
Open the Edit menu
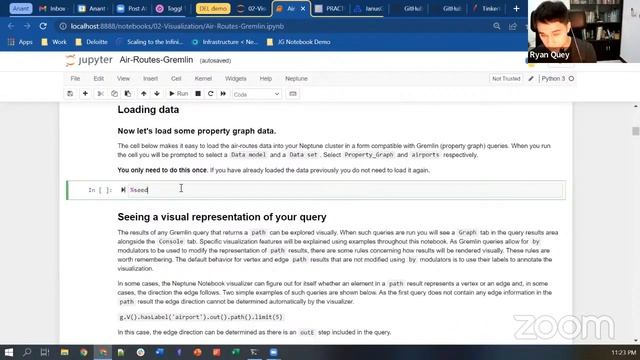98,78
